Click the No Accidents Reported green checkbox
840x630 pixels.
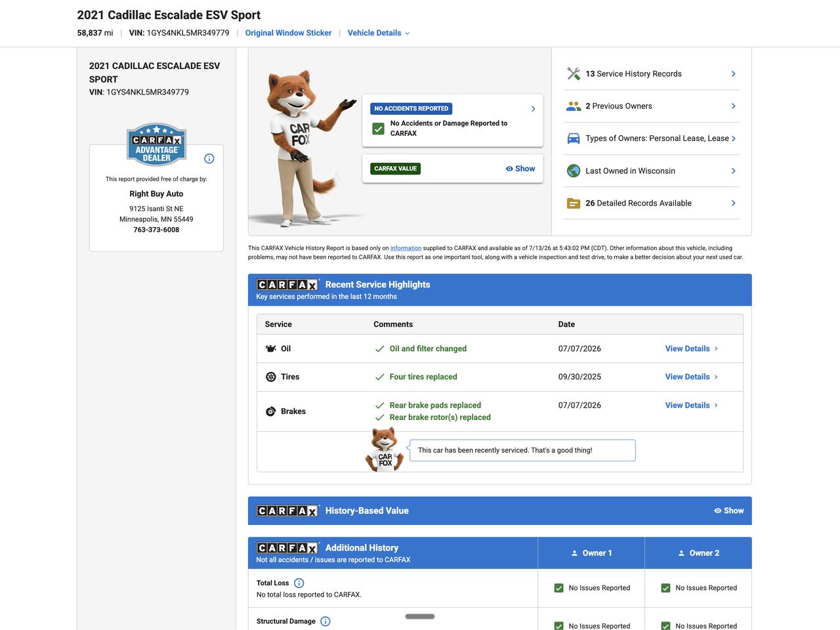(378, 129)
